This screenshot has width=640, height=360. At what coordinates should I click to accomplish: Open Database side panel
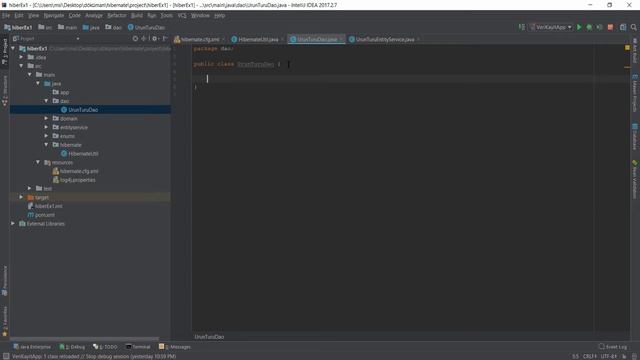635,137
